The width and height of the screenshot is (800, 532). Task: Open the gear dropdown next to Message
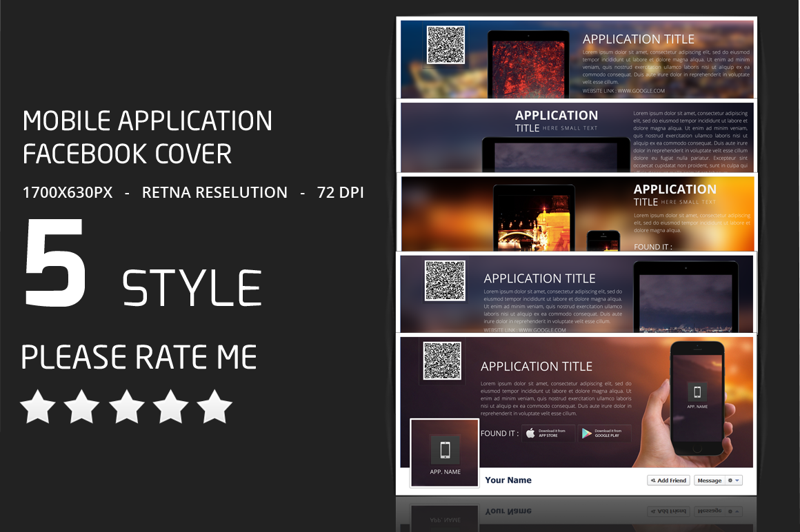734,480
